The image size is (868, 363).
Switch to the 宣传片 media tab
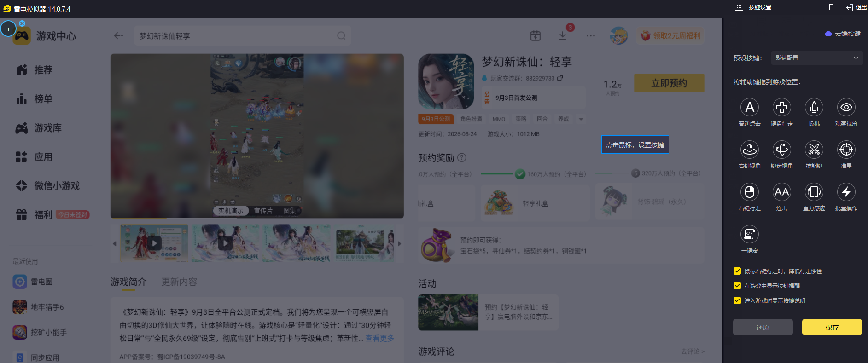click(263, 211)
